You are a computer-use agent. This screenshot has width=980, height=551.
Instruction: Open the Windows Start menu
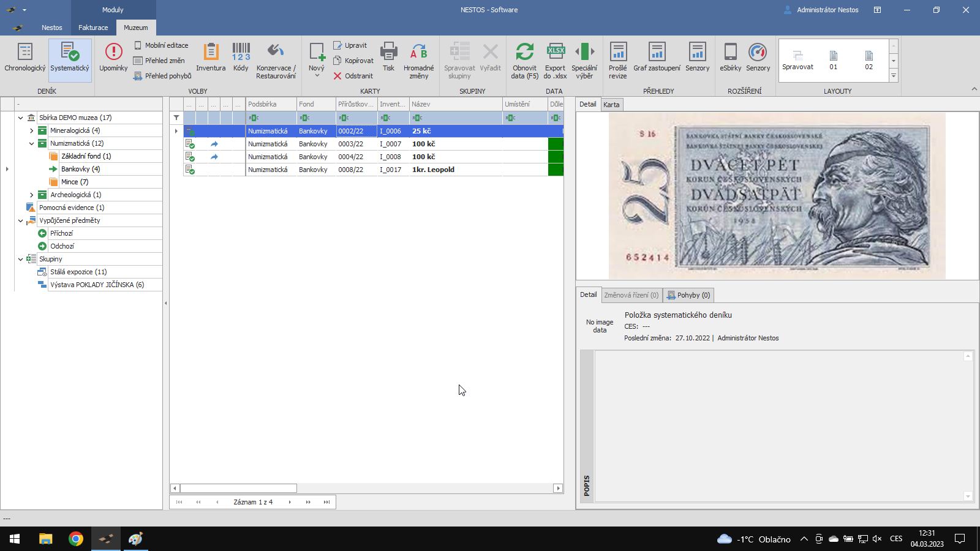click(x=15, y=539)
